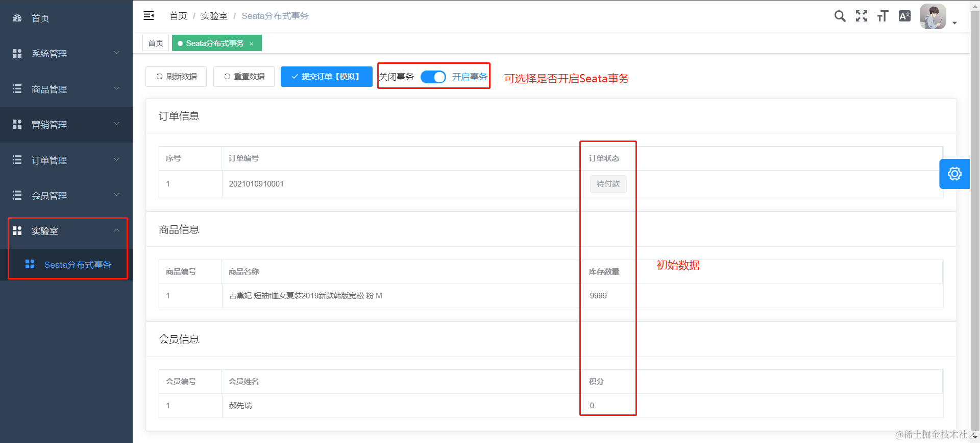Open the language translation icon

[904, 16]
